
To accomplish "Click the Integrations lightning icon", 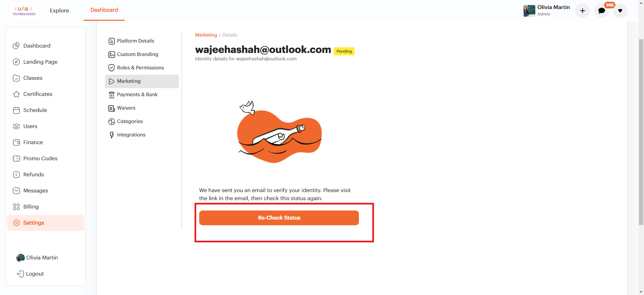I will tap(112, 135).
